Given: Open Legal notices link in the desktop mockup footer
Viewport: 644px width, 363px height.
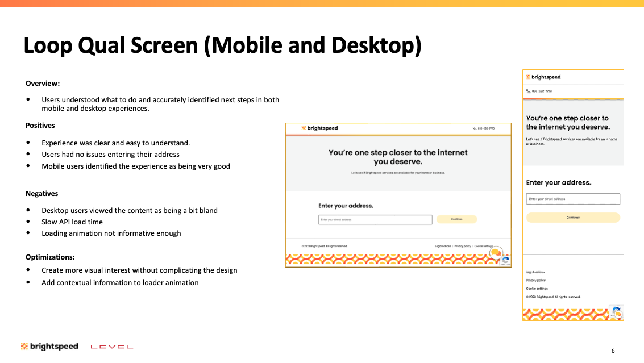Looking at the screenshot, I should pyautogui.click(x=443, y=247).
